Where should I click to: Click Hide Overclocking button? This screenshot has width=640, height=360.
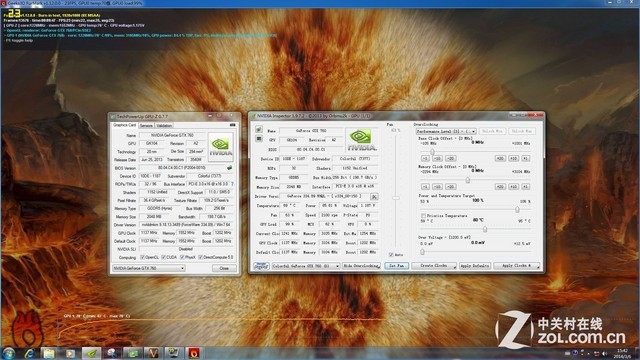(361, 266)
